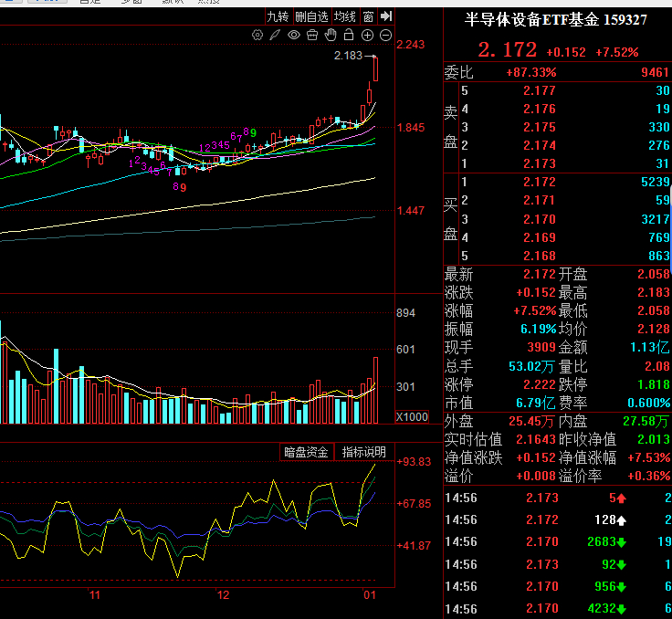Select sell level 1 price 2.173
The height and width of the screenshot is (619, 672).
(539, 163)
